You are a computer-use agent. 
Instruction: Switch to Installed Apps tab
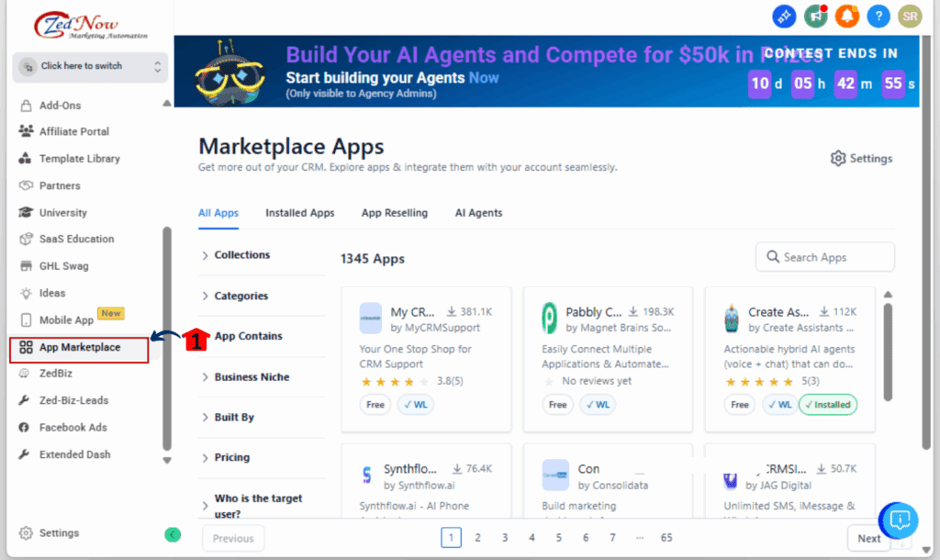300,213
